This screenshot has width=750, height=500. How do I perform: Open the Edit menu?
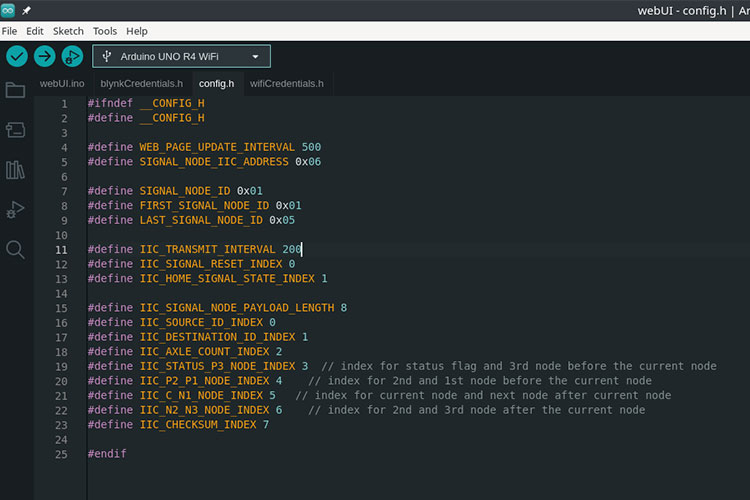click(x=34, y=31)
